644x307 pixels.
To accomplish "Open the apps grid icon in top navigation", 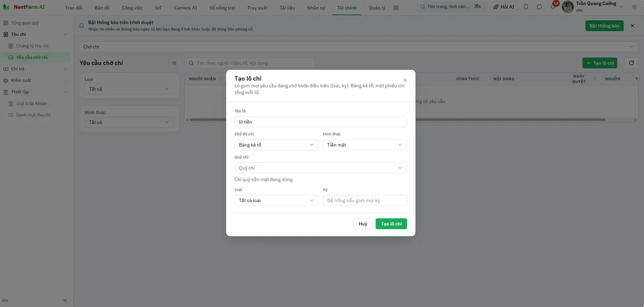I will click(x=396, y=8).
